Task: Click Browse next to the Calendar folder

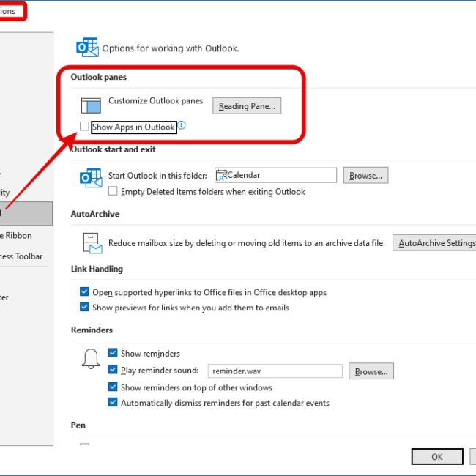Action: pyautogui.click(x=365, y=176)
